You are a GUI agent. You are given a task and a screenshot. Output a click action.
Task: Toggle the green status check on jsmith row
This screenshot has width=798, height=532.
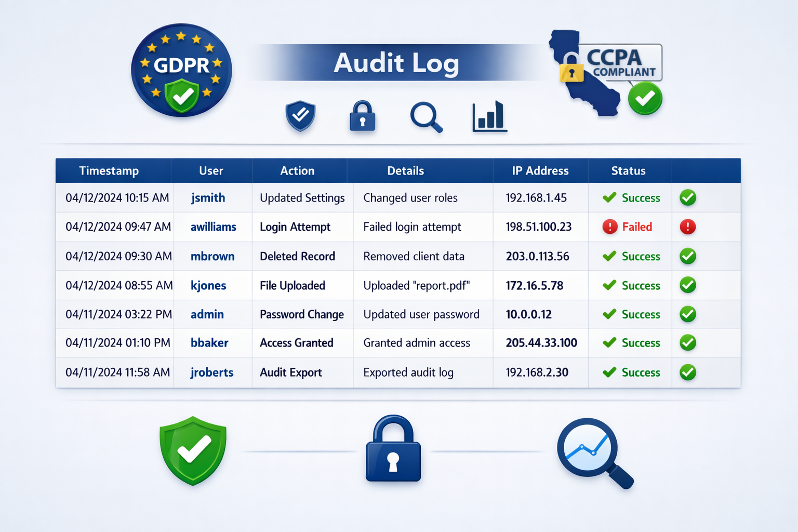[x=687, y=197]
